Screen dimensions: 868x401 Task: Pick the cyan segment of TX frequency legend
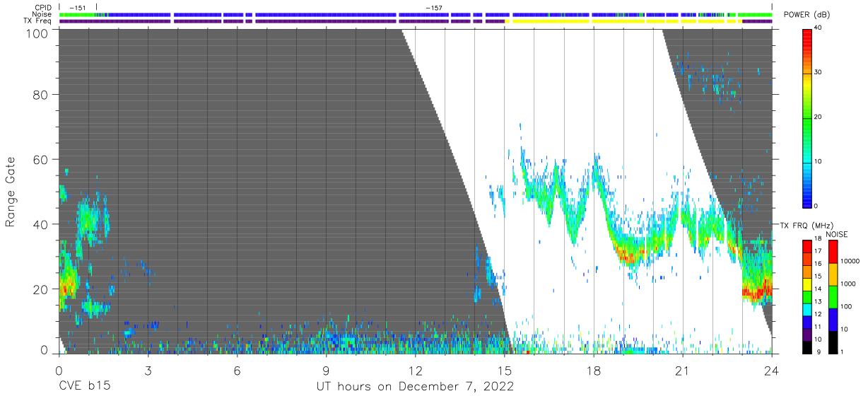coord(807,309)
